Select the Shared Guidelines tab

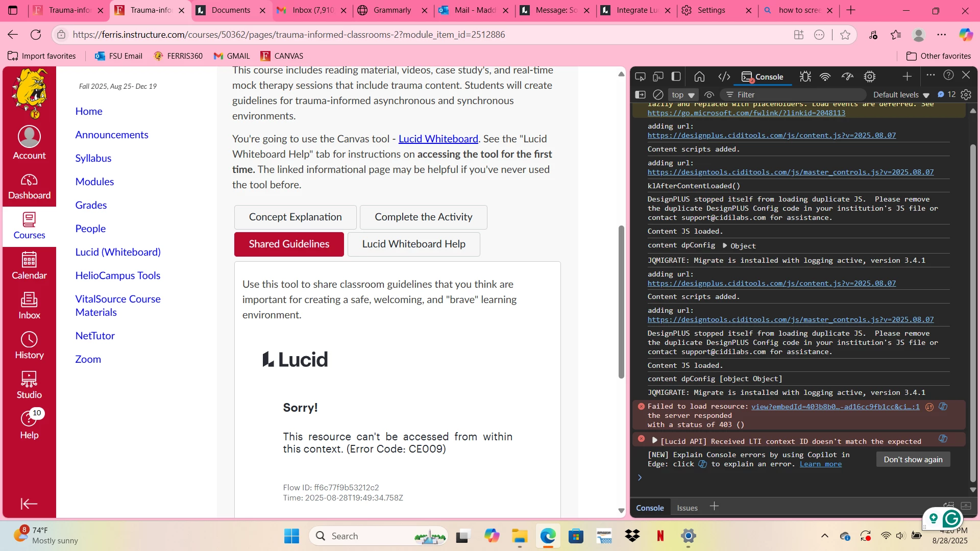[289, 244]
